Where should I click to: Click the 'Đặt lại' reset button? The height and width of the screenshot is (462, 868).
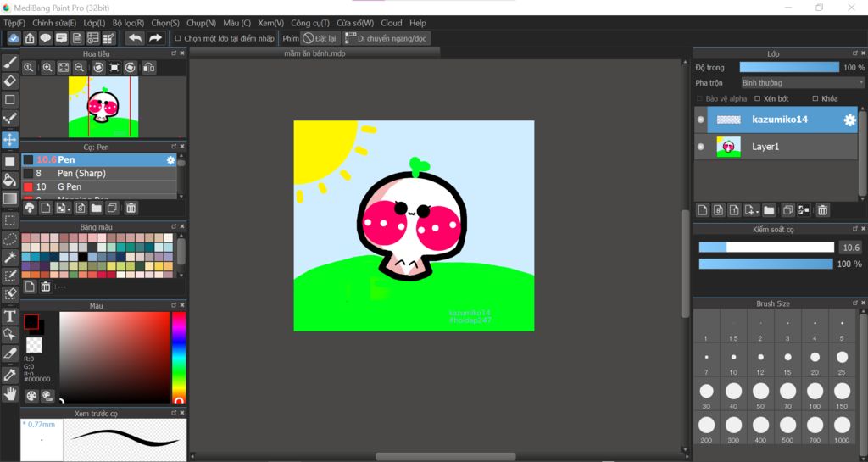click(319, 38)
